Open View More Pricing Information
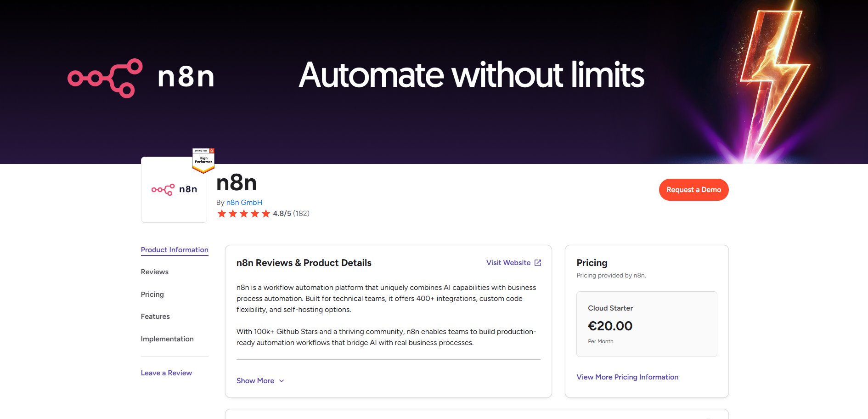 pos(627,377)
